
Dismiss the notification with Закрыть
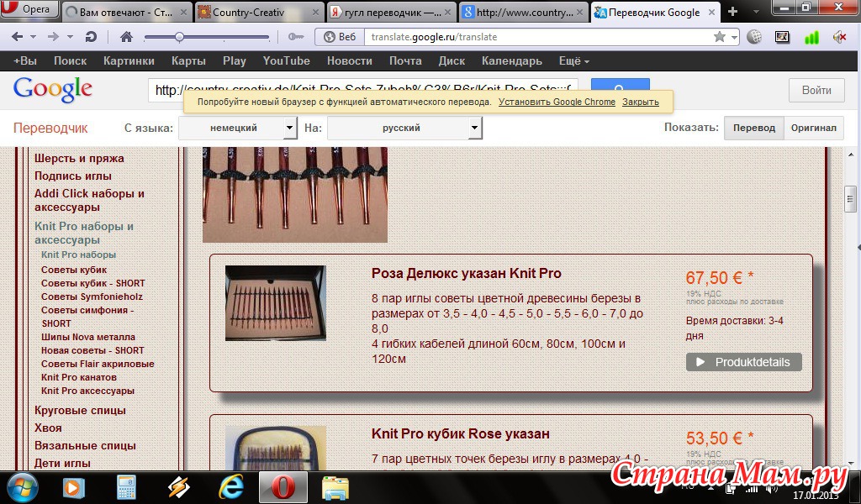tap(640, 102)
